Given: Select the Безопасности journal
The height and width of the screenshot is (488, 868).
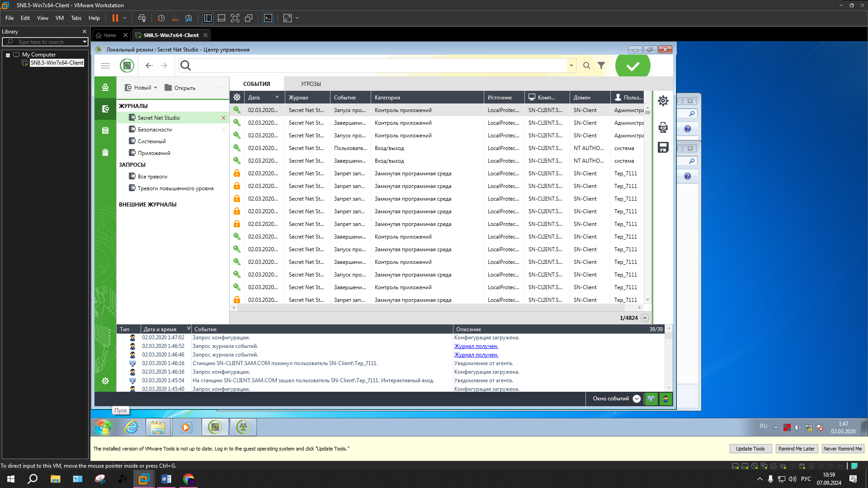Looking at the screenshot, I should point(155,130).
